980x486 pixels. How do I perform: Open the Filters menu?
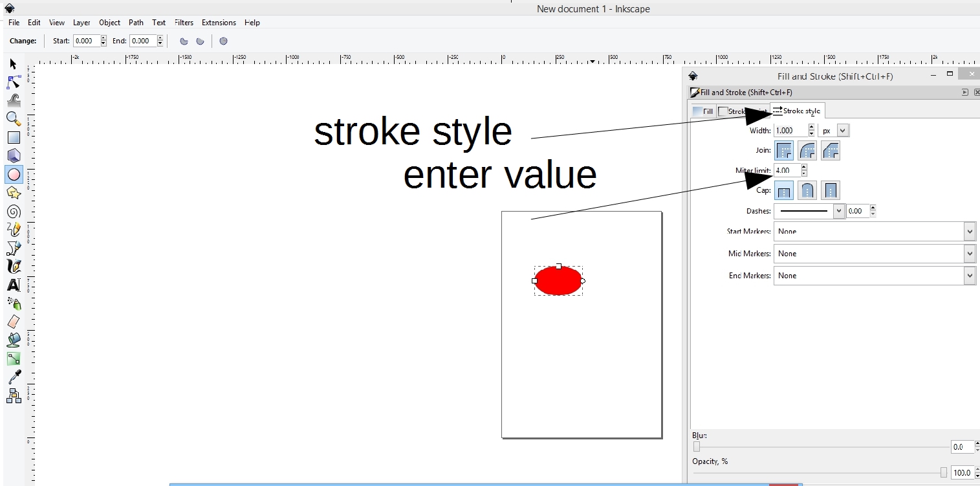[x=184, y=23]
